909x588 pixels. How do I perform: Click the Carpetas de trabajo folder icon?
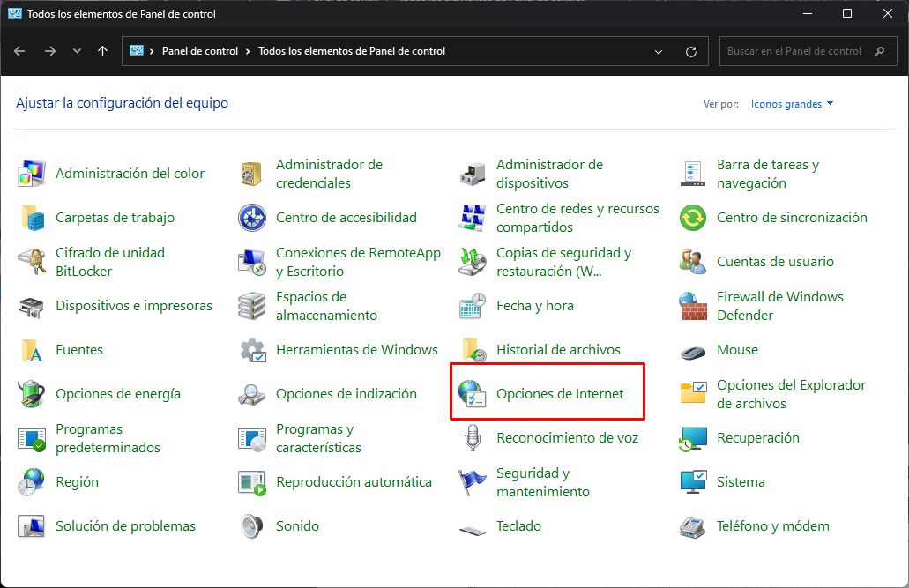32,218
